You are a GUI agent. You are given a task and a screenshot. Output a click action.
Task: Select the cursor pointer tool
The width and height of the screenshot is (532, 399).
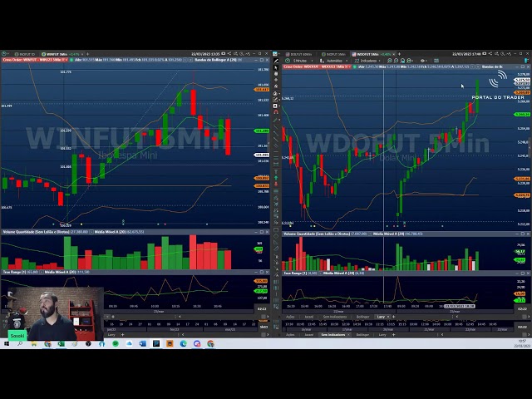[276, 67]
